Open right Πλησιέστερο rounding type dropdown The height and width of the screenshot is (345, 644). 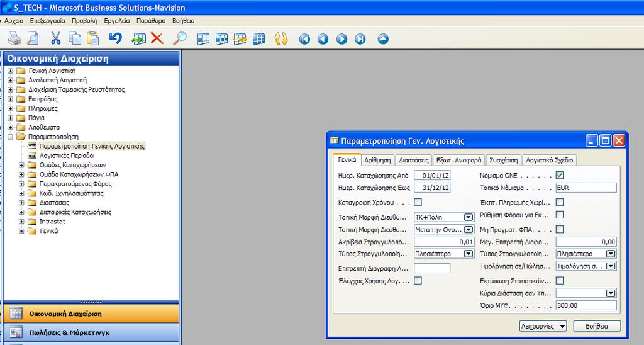pos(611,254)
